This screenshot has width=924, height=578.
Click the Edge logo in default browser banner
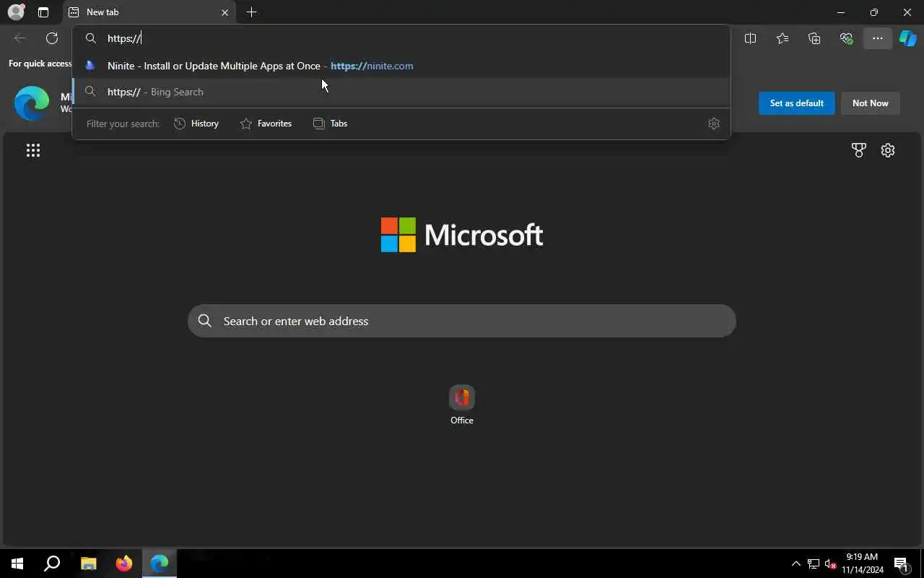[x=32, y=103]
